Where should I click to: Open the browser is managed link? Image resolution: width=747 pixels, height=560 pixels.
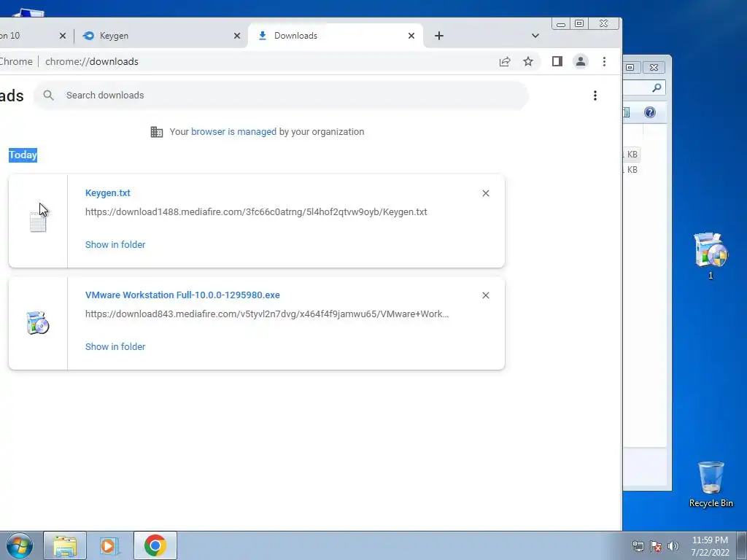[x=233, y=132]
